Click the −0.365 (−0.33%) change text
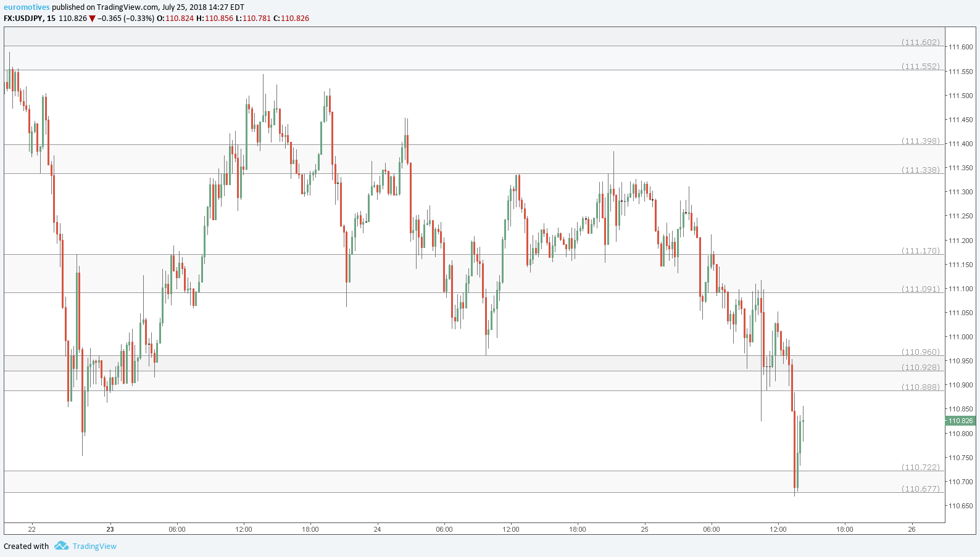The width and height of the screenshot is (980, 557). (x=126, y=19)
